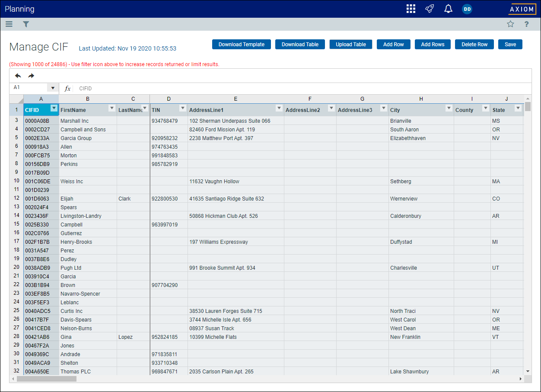Click the AXIOM logo
This screenshot has width=541, height=392.
coord(522,9)
